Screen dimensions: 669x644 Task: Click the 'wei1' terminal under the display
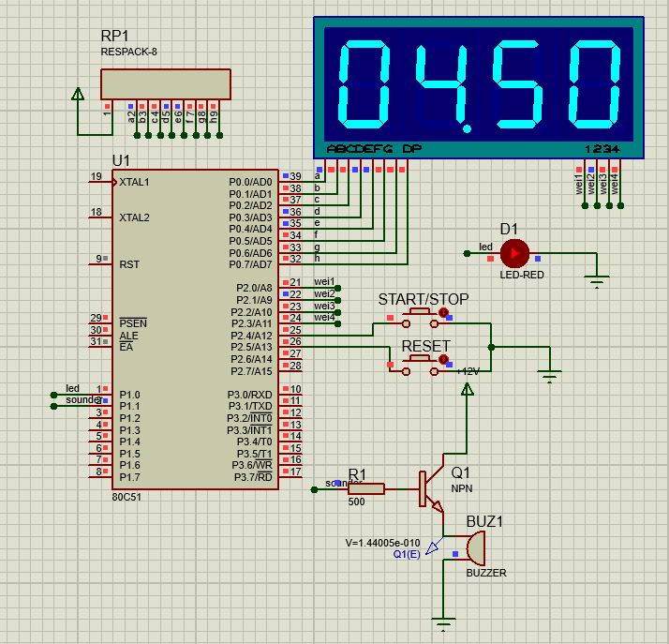(x=585, y=206)
